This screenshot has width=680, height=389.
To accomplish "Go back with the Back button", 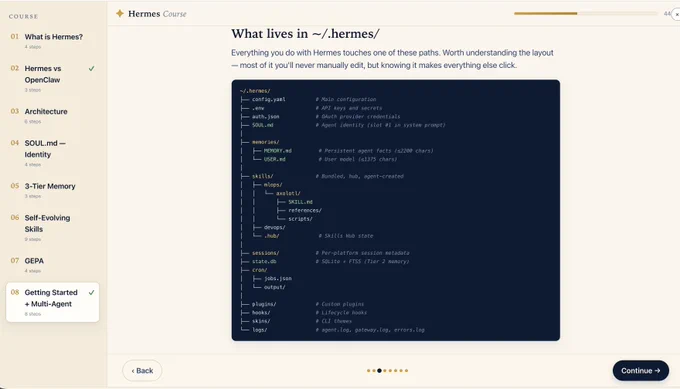I will (x=142, y=371).
